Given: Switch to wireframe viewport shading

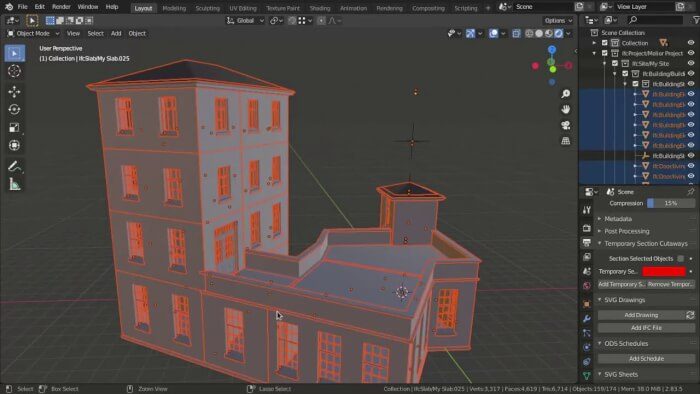Looking at the screenshot, I should (529, 33).
